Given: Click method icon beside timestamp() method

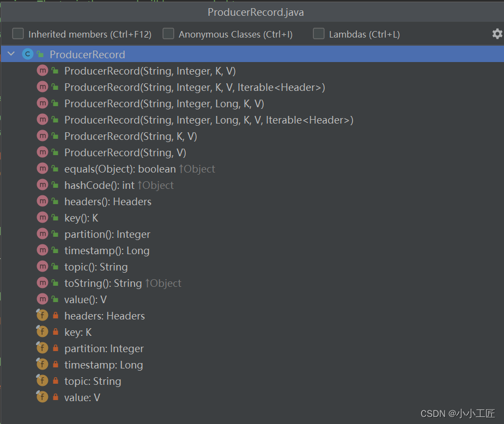Looking at the screenshot, I should pyautogui.click(x=42, y=250).
